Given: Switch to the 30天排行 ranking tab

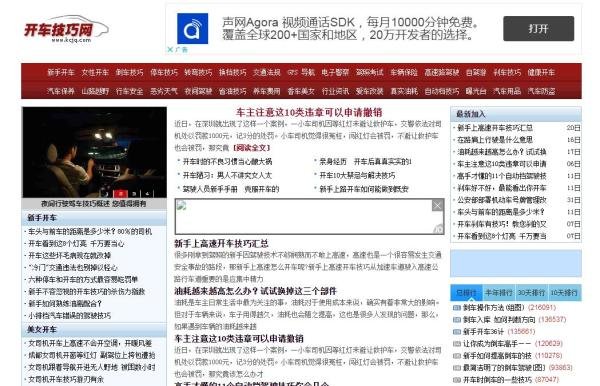Looking at the screenshot, I should (x=532, y=293).
